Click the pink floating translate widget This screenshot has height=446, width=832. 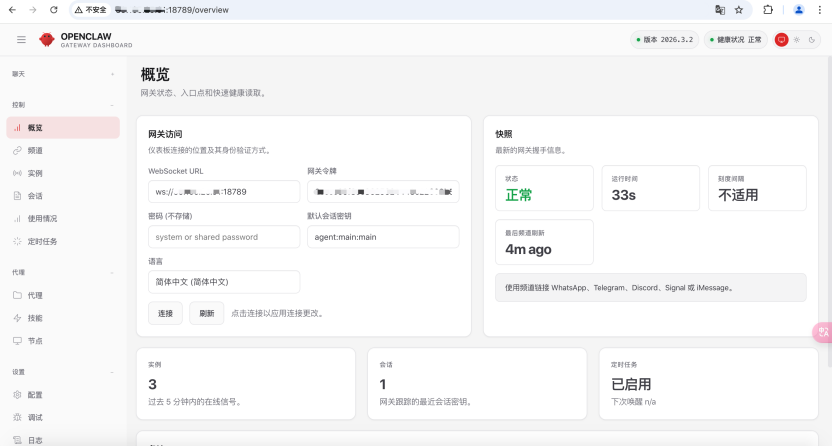pos(822,333)
